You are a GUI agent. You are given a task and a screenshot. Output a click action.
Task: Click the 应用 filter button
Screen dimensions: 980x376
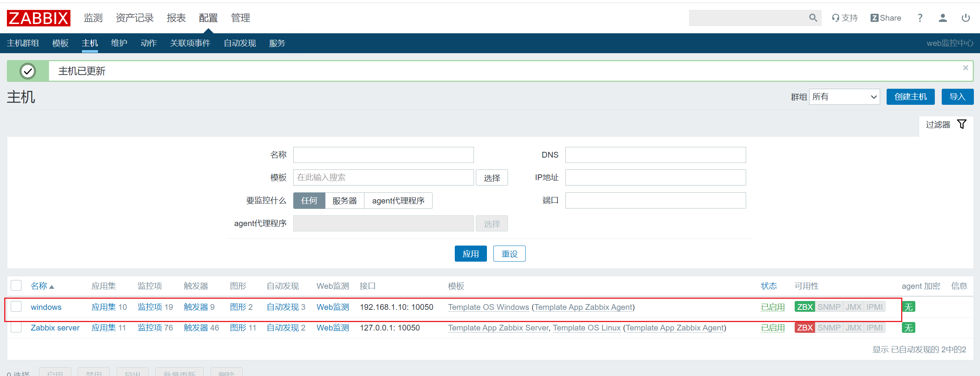pos(471,254)
